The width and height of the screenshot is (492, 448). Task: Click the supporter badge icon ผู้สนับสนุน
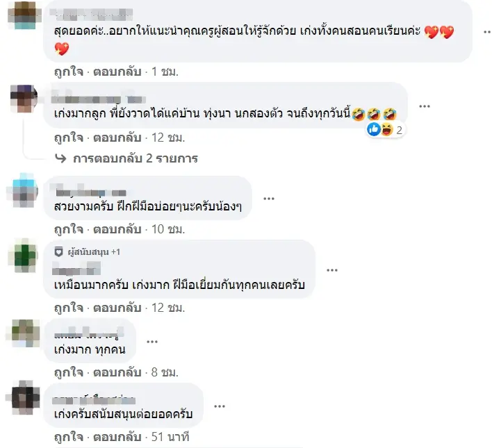pos(58,252)
